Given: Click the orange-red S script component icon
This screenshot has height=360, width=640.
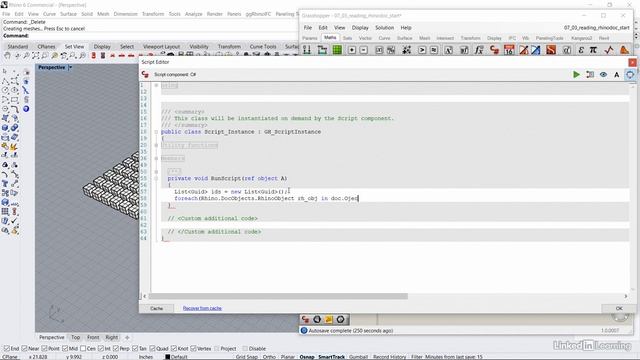Looking at the screenshot, I should (551, 50).
